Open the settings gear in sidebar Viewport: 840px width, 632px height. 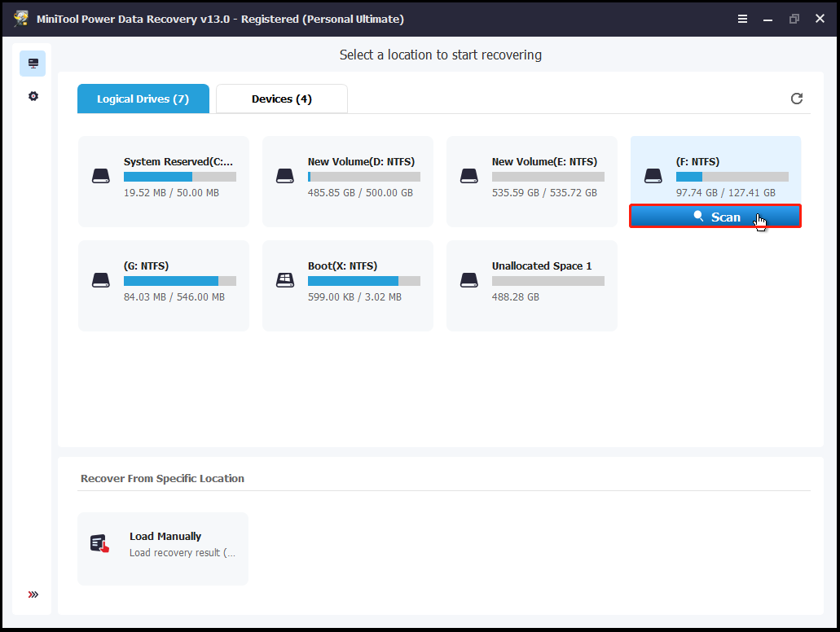[x=33, y=96]
